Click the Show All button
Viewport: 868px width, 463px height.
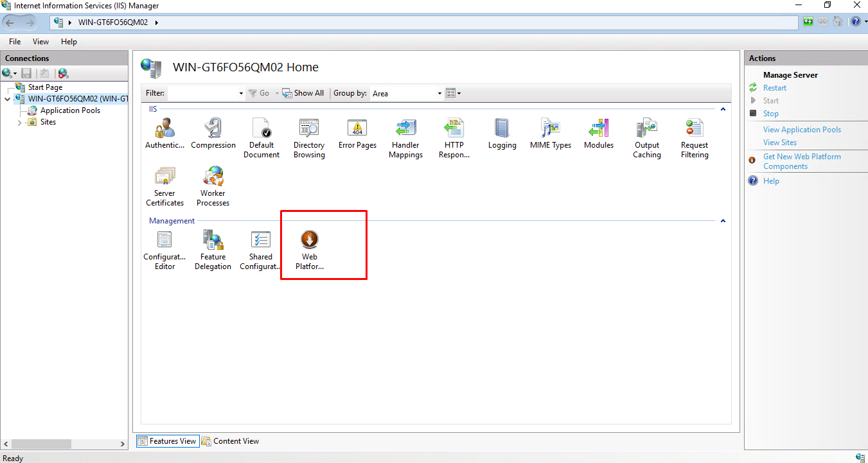point(304,93)
